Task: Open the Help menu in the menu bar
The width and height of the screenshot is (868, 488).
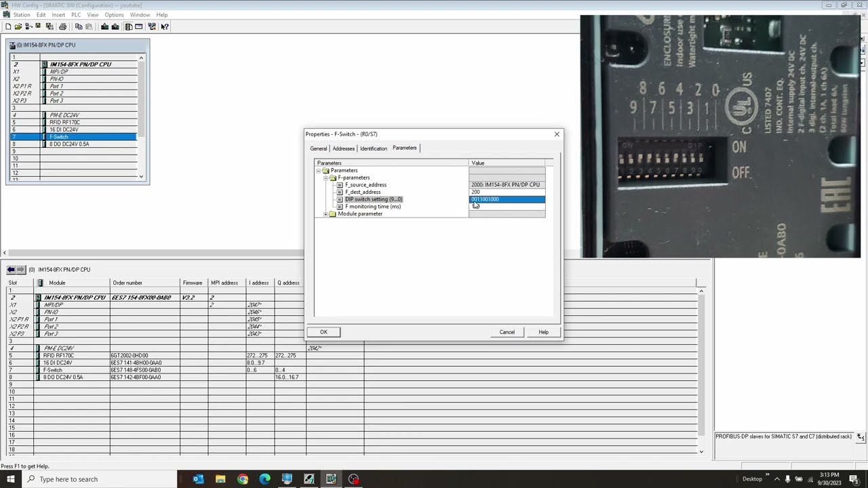Action: point(162,15)
